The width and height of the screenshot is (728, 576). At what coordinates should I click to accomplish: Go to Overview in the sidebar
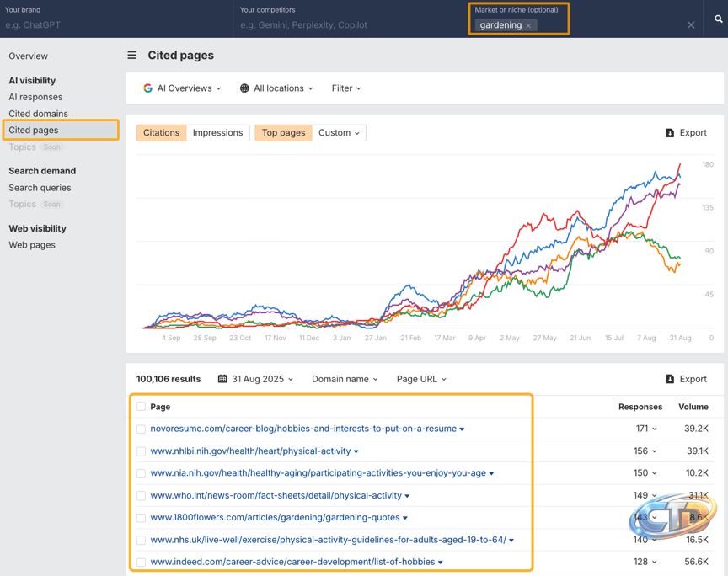[x=29, y=56]
